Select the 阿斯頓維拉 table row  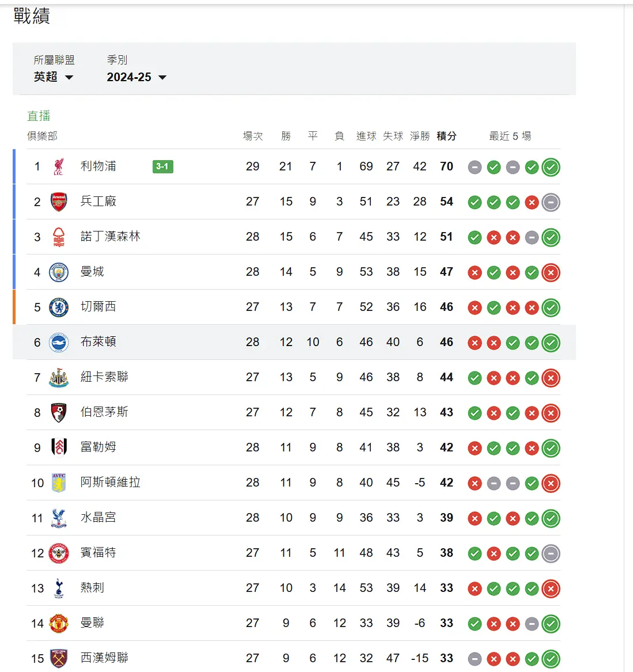click(x=294, y=483)
